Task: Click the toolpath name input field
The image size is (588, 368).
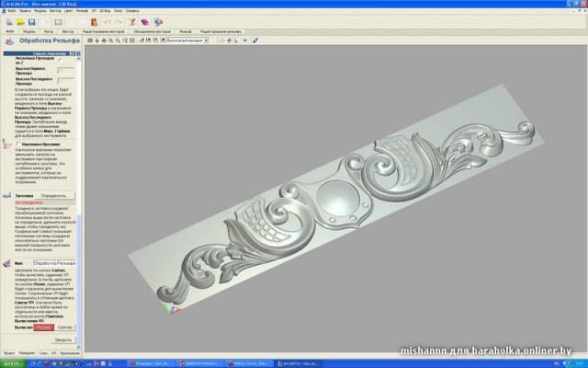Action: pos(54,263)
